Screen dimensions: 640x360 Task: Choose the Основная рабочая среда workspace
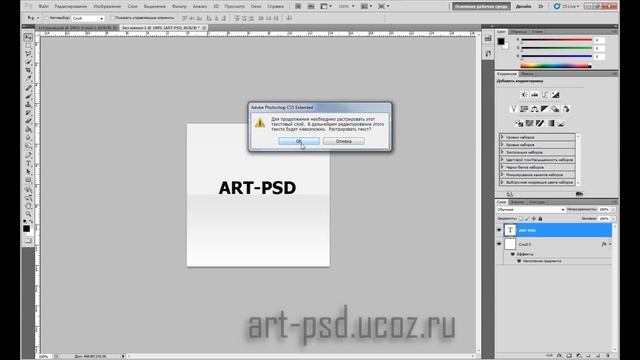pos(481,7)
